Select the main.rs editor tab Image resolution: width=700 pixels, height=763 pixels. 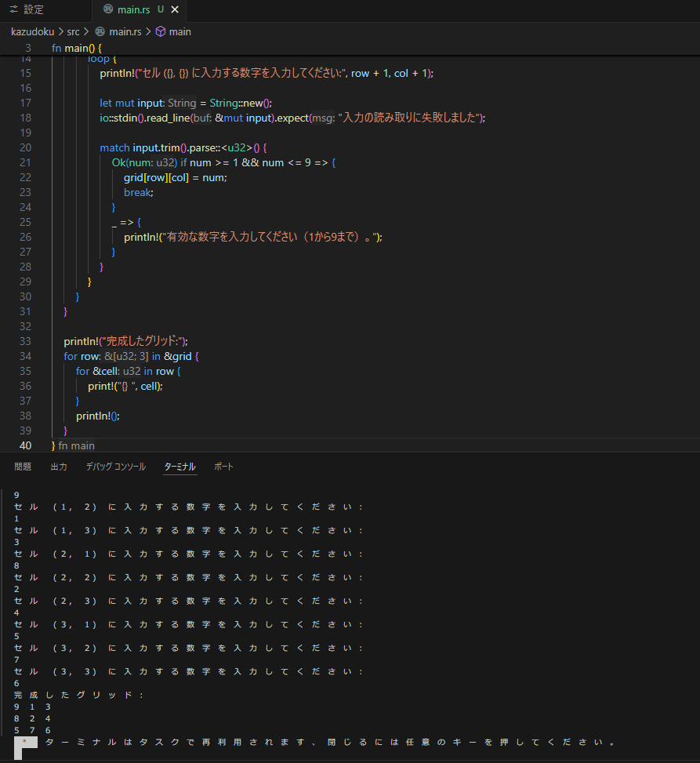[x=134, y=9]
